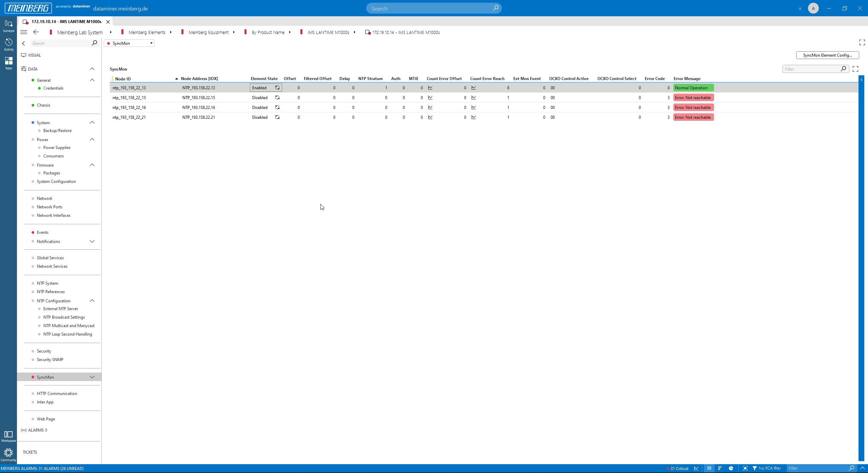Open the Security SNMP data page
Screen dimensions: 868x473
(50, 360)
